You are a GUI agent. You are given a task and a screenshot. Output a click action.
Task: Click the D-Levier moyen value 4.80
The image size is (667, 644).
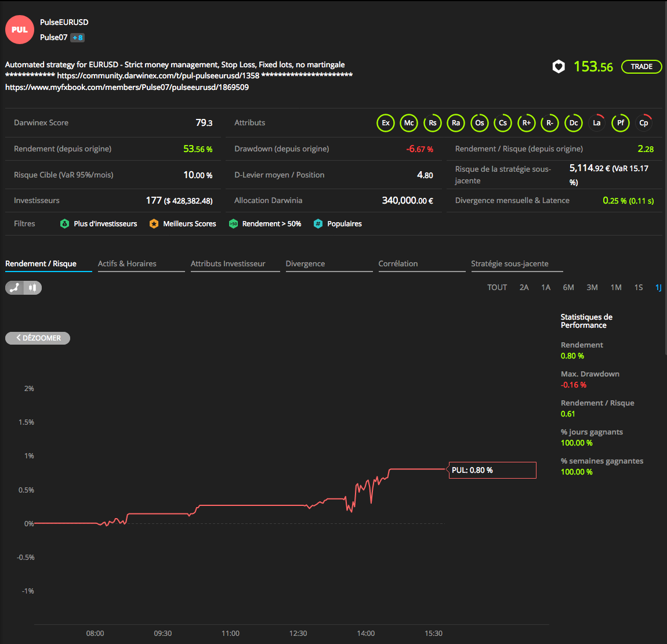pyautogui.click(x=425, y=175)
